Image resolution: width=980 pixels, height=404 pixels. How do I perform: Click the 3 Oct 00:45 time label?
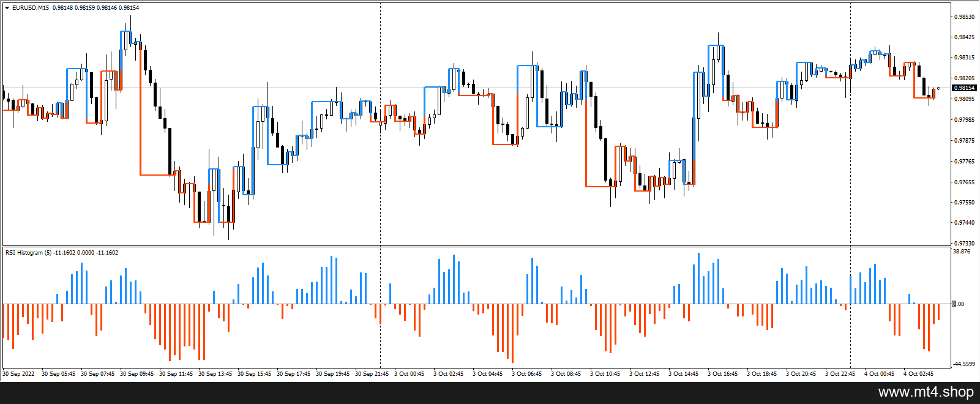coord(410,374)
